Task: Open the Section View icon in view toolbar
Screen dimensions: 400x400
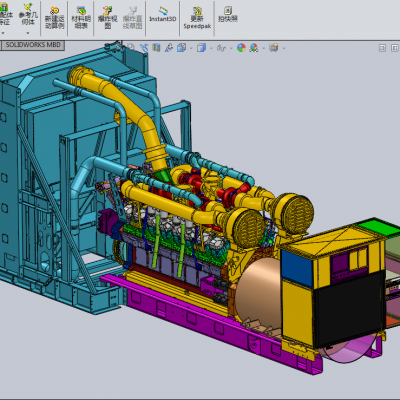Action: point(156,48)
